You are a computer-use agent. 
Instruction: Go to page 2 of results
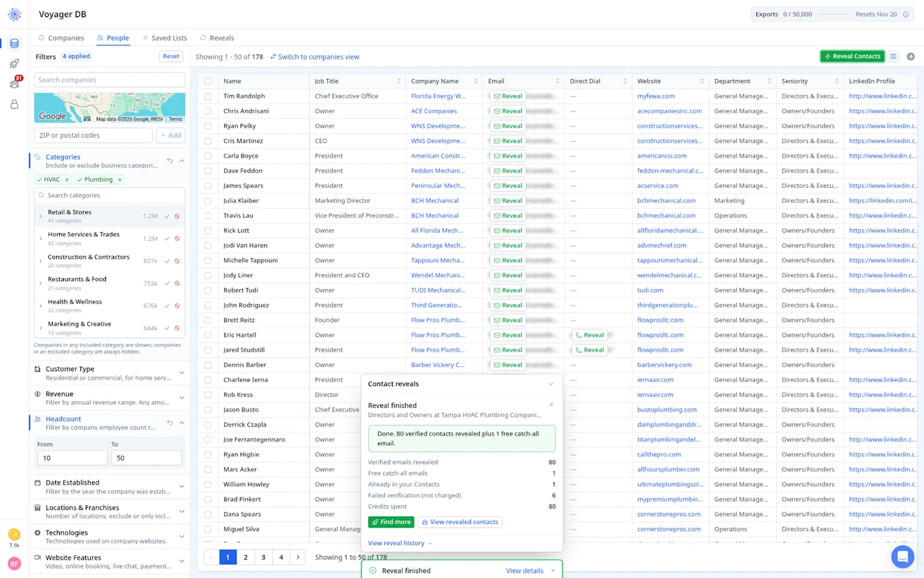coord(245,557)
